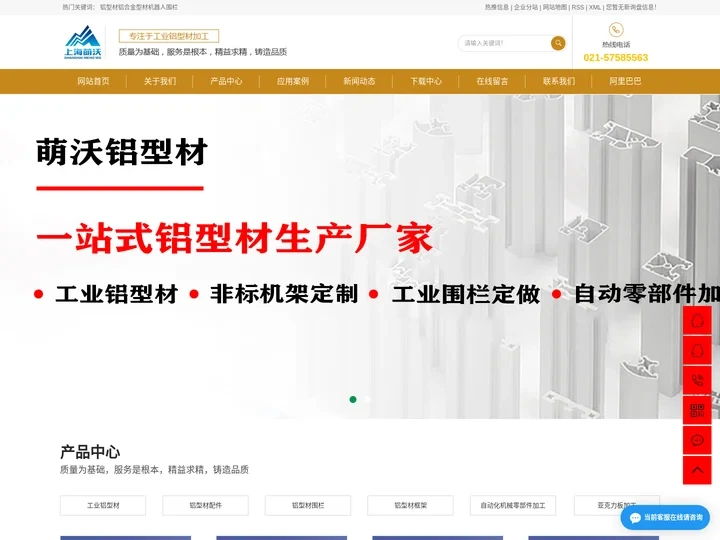Click the hot keyword links at top left
The image size is (720, 540).
click(x=139, y=7)
